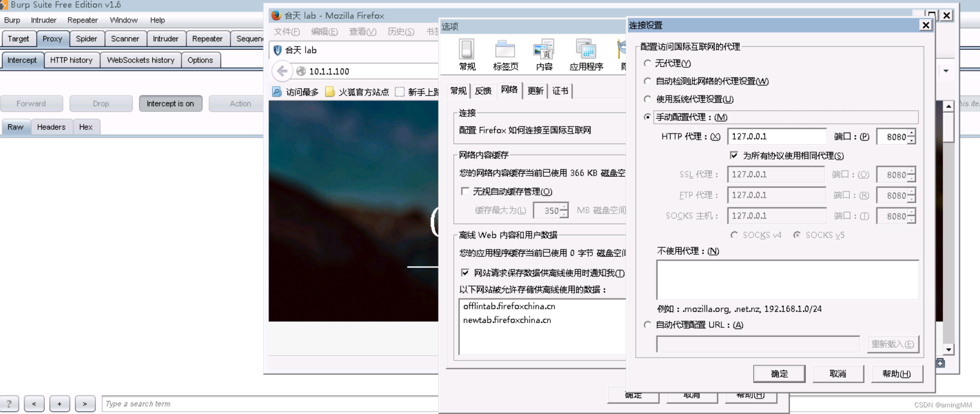The height and width of the screenshot is (414, 980).
Task: Click FTP proxy port 8080 stepper
Action: (x=912, y=195)
